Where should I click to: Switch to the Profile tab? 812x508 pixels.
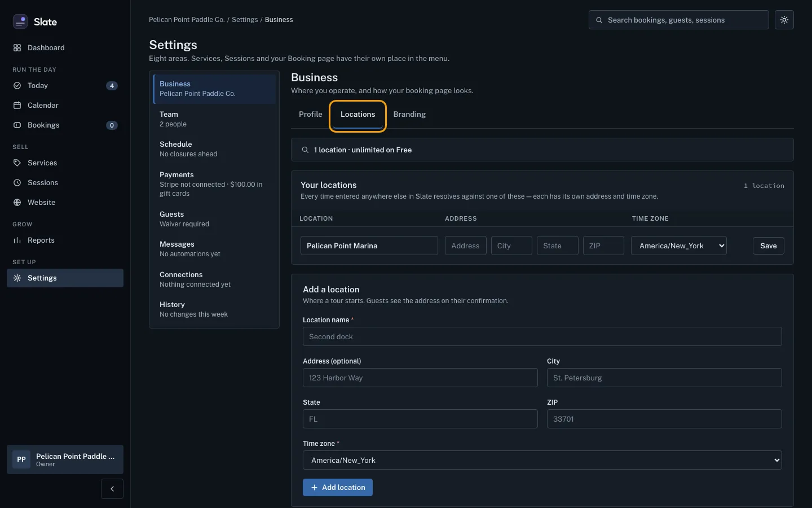[311, 115]
